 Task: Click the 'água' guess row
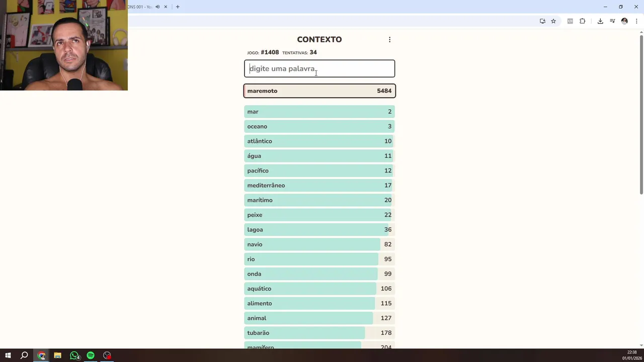click(x=319, y=156)
